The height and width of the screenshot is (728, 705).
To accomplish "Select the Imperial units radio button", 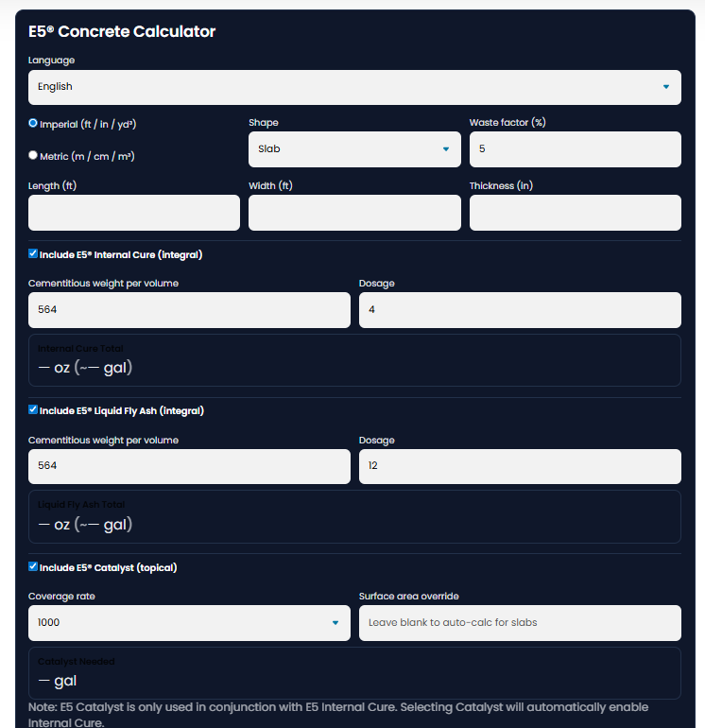I will point(33,123).
